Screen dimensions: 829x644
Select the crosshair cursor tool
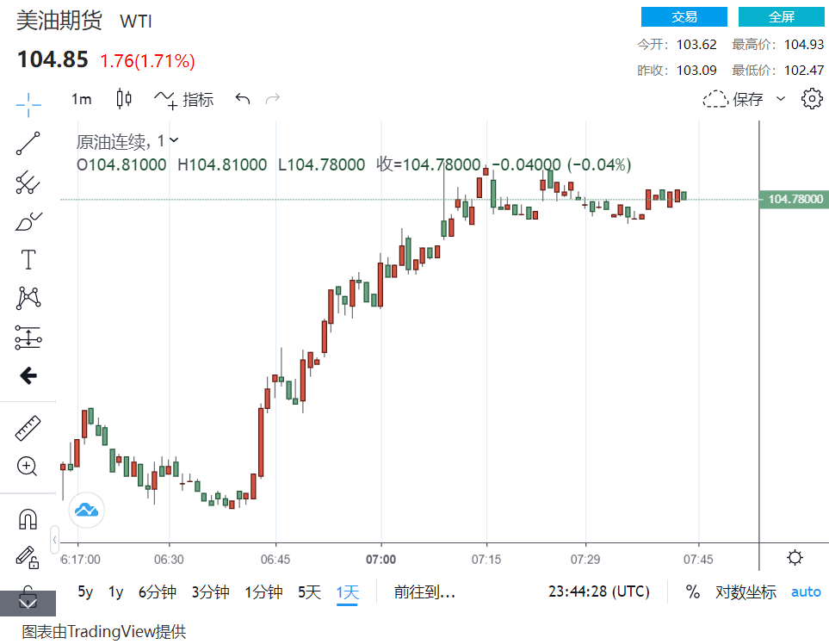(28, 106)
